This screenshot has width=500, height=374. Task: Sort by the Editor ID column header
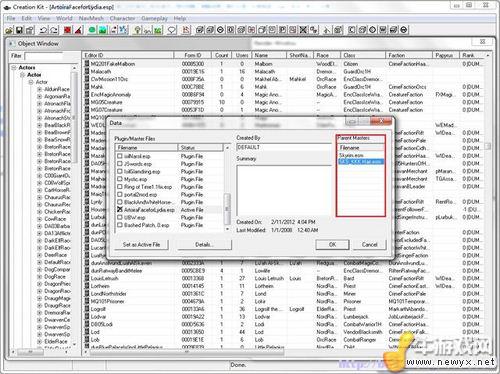pos(128,55)
